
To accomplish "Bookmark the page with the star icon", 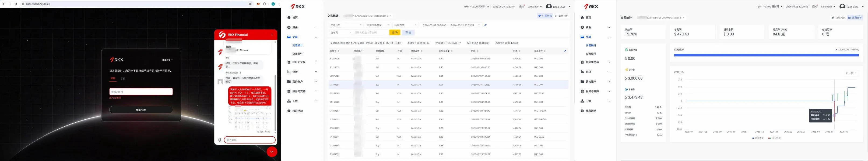I will 250,4.
